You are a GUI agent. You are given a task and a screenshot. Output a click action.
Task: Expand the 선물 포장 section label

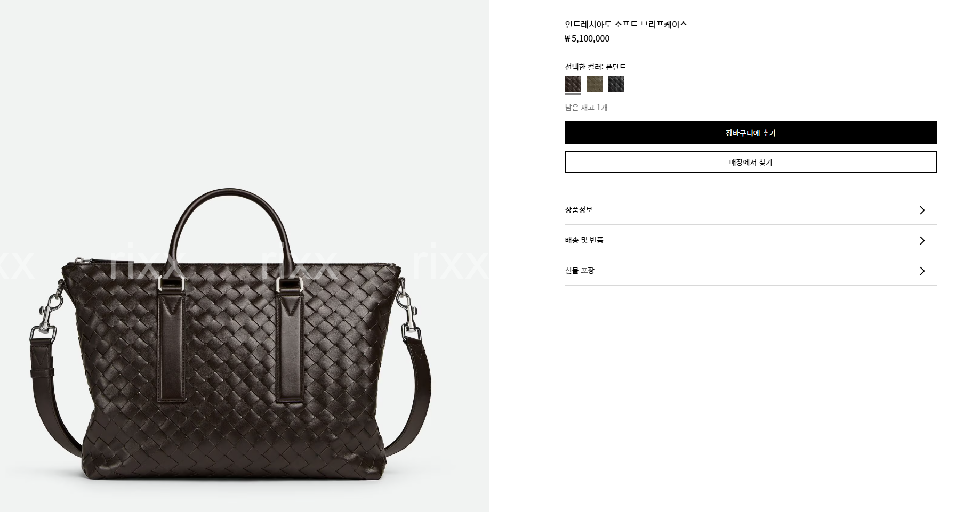pos(580,270)
